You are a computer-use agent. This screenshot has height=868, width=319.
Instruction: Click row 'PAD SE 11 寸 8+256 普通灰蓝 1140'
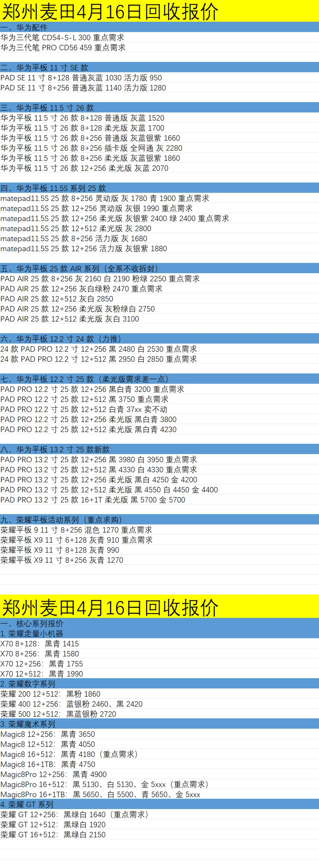pyautogui.click(x=159, y=88)
